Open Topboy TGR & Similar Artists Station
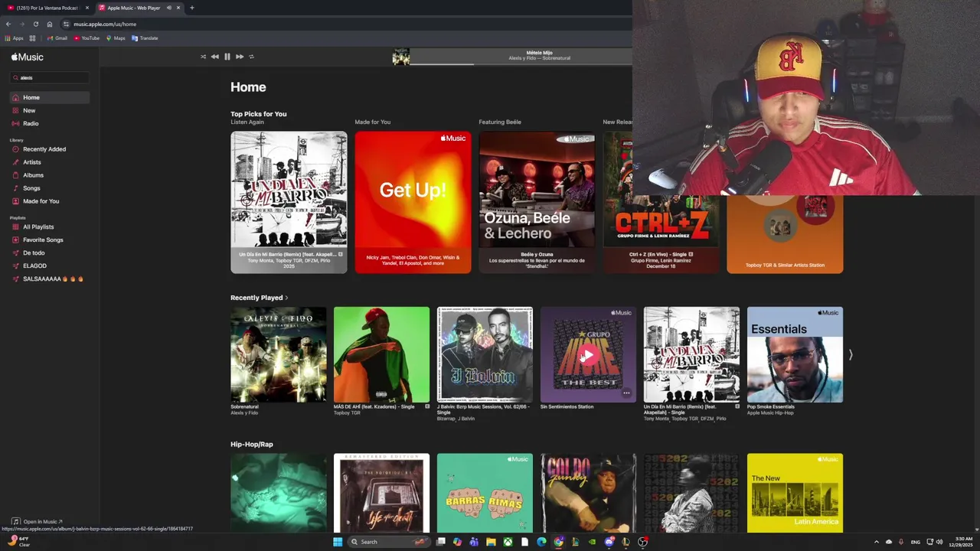Image resolution: width=980 pixels, height=551 pixels. pos(785,234)
